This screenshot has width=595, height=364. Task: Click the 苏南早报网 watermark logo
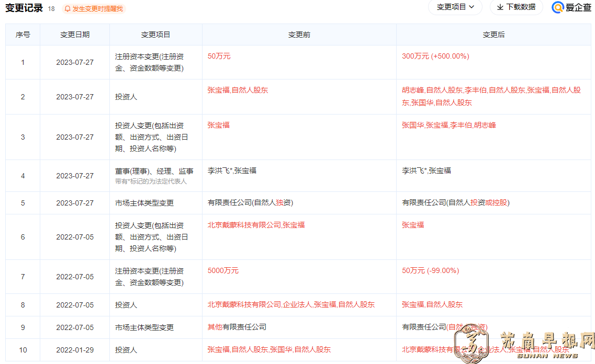[523, 344]
